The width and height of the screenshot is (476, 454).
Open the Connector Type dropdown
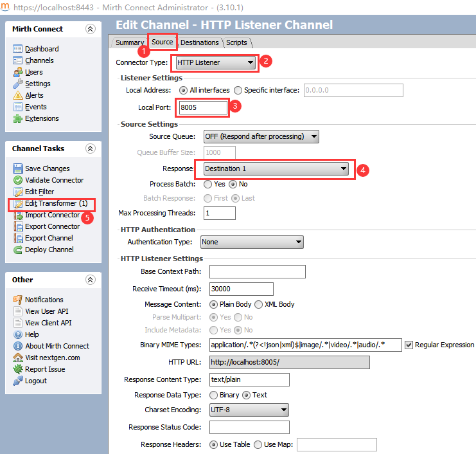[x=216, y=62]
